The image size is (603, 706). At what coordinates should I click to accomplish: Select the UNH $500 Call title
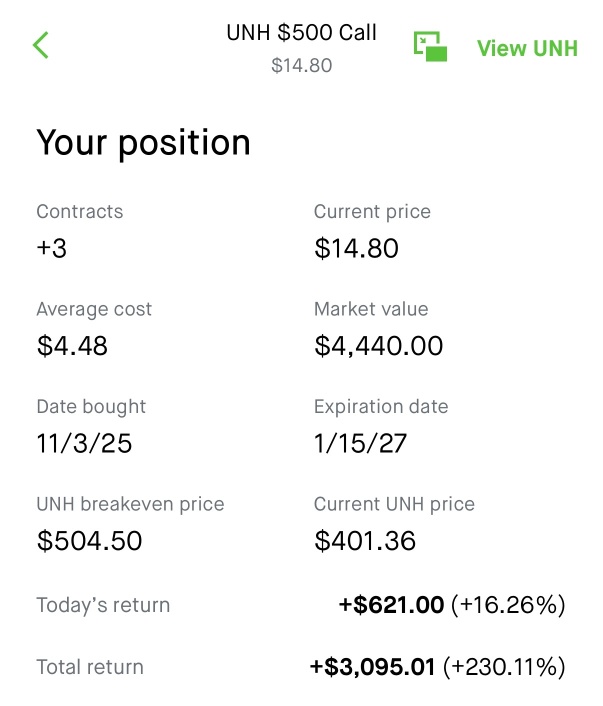click(x=301, y=32)
